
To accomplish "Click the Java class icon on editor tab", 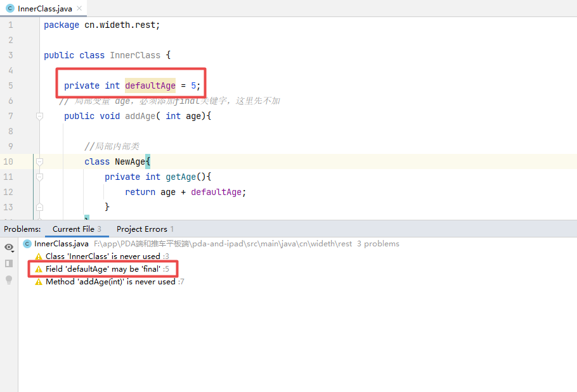I will 10,8.
